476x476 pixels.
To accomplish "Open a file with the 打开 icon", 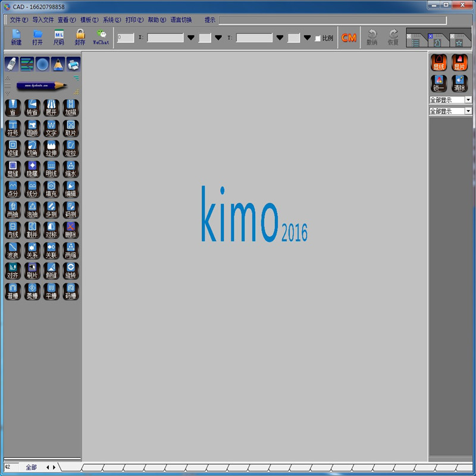I will (x=37, y=37).
